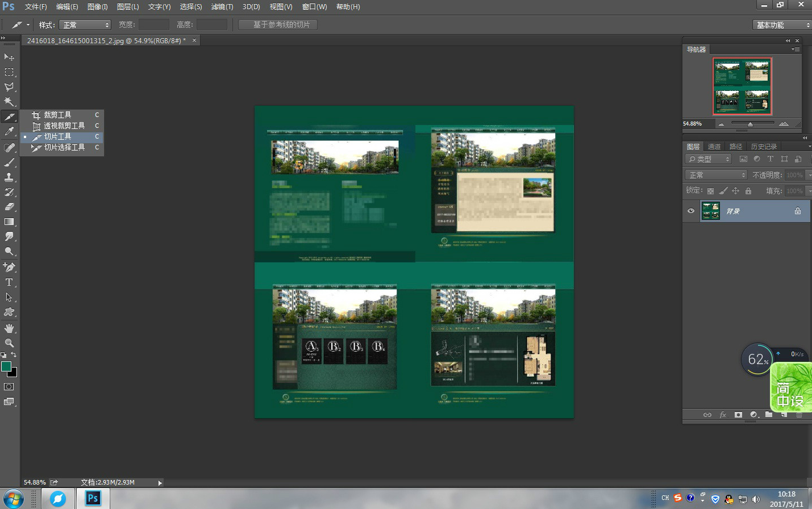Select the Dodge tool
Image resolution: width=812 pixels, height=509 pixels.
[x=9, y=251]
